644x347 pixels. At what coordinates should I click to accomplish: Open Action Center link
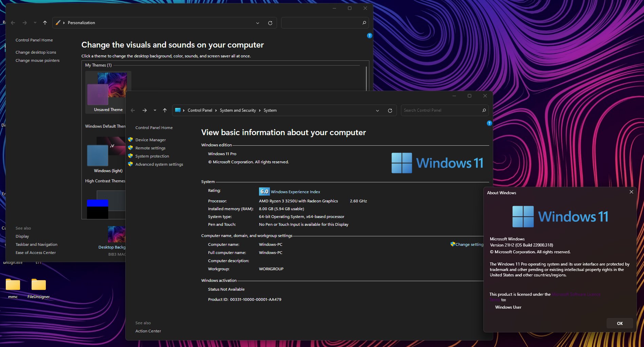[x=148, y=331]
